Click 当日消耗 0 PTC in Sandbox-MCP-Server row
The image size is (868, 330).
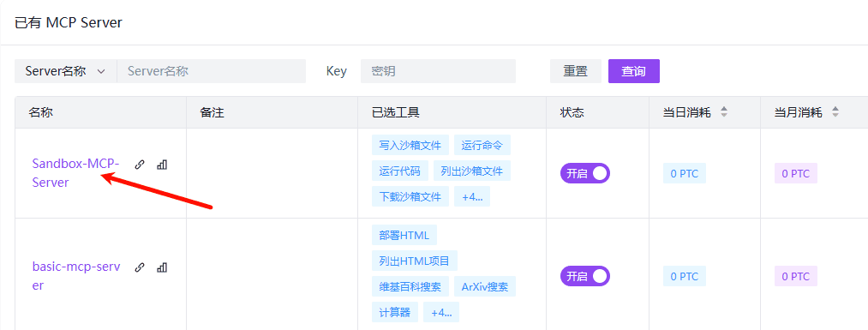coord(685,173)
